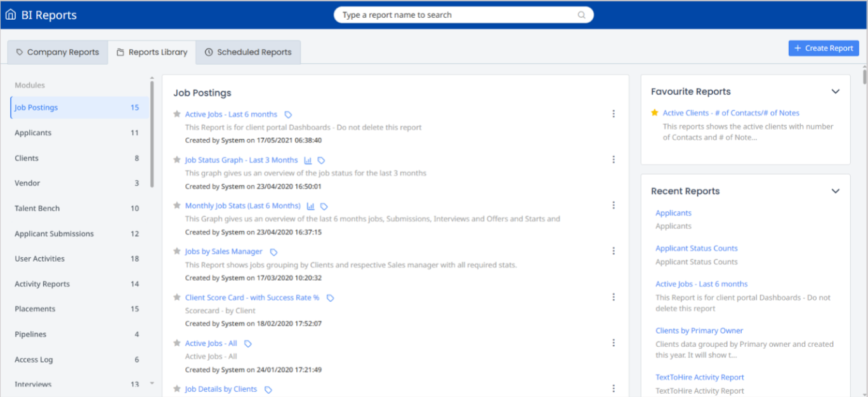Open recent TextToHire Activity Report

tap(699, 377)
